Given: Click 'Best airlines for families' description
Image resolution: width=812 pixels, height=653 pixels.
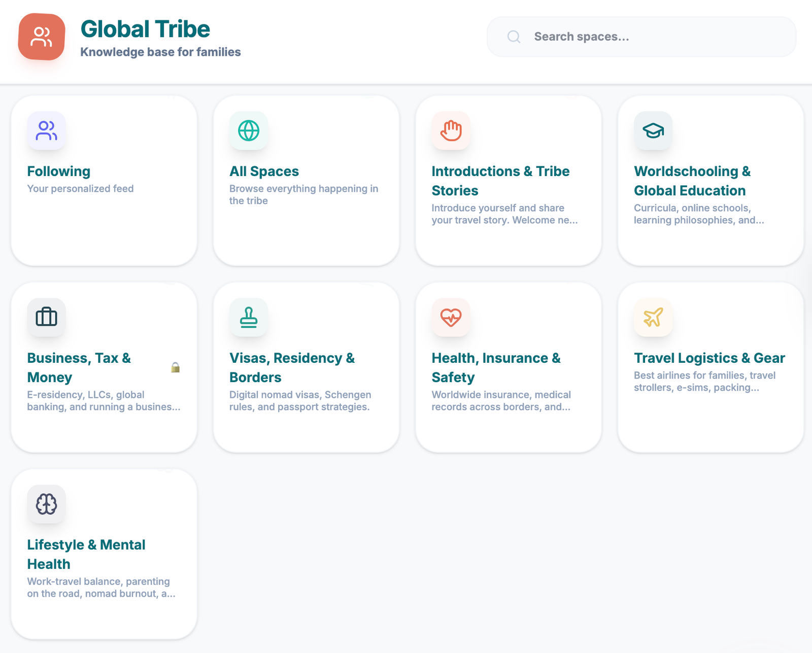Looking at the screenshot, I should point(704,382).
